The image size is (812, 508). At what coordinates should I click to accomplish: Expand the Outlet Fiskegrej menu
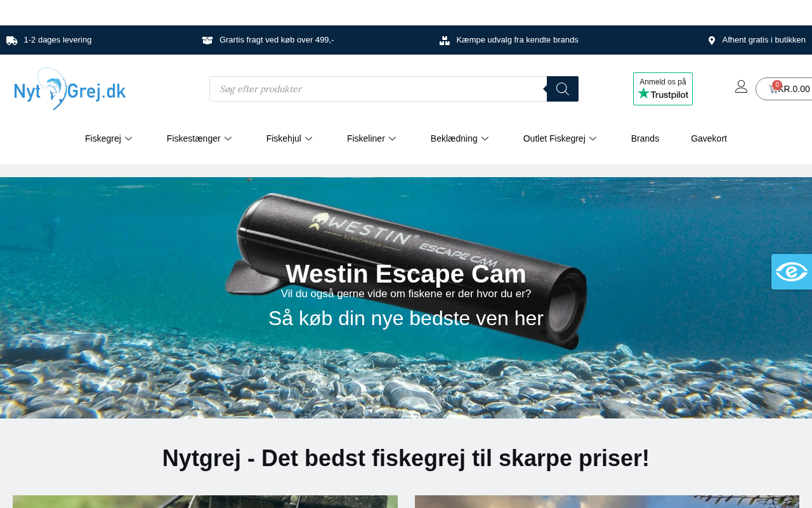560,138
